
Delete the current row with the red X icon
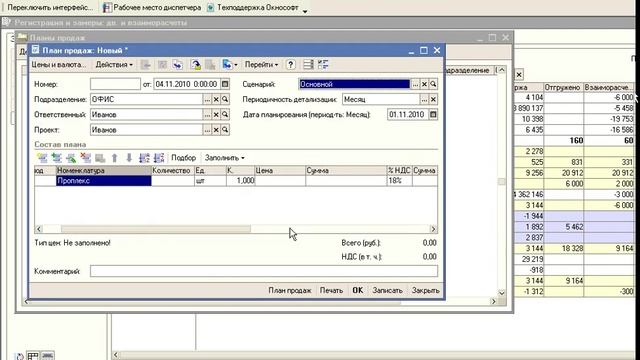pyautogui.click(x=86, y=158)
